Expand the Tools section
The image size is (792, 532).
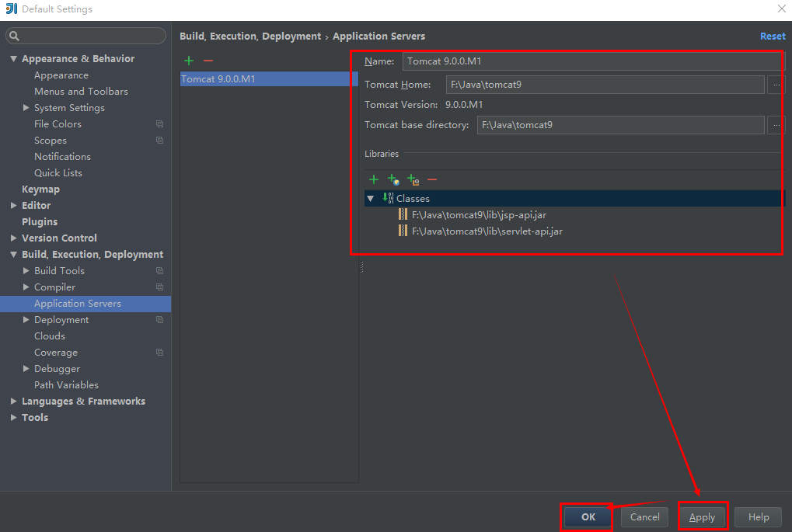[14, 417]
